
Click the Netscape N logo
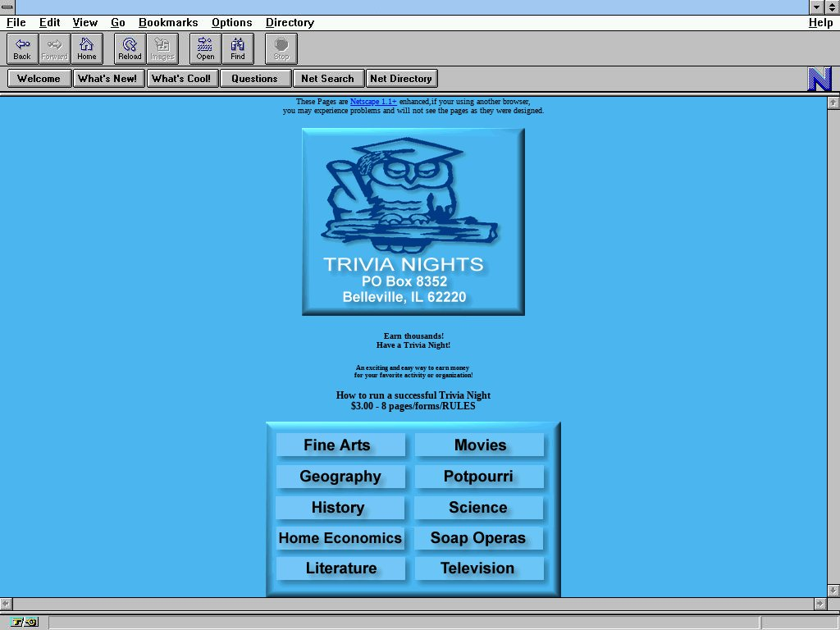click(x=819, y=80)
